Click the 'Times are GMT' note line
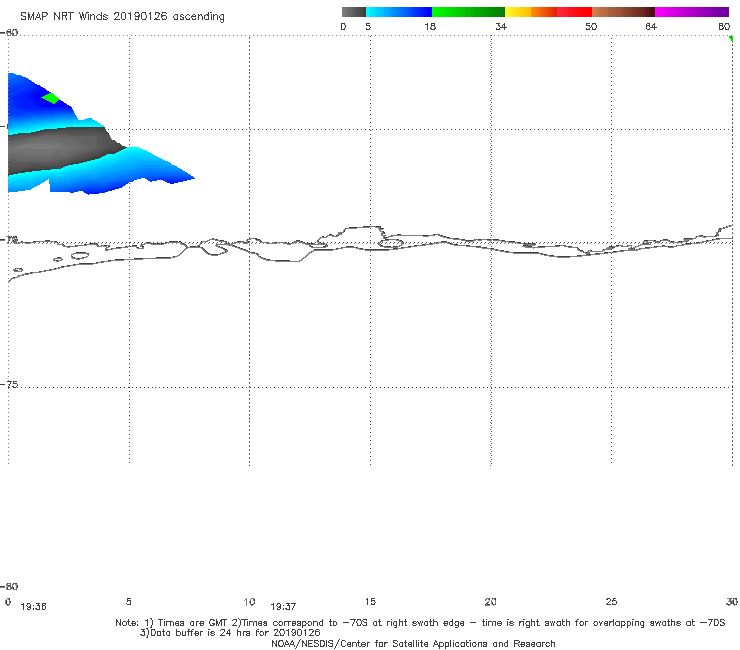Image resolution: width=740 pixels, height=650 pixels. (420, 623)
